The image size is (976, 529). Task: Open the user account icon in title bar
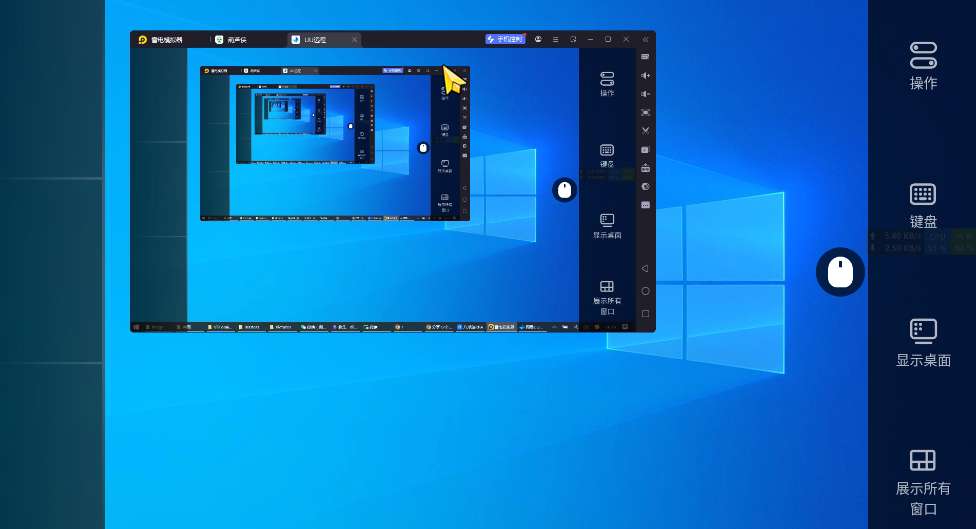pyautogui.click(x=538, y=39)
